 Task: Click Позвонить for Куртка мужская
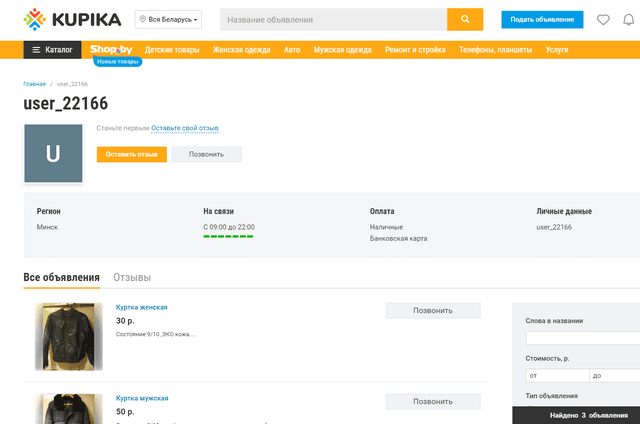433,402
